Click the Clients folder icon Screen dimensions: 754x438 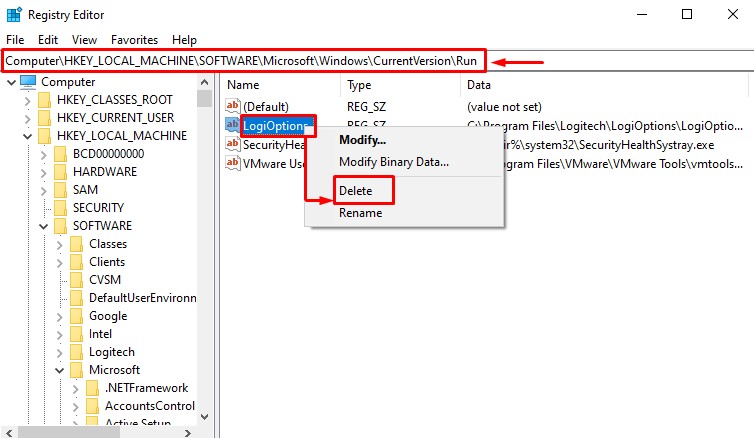pos(76,262)
